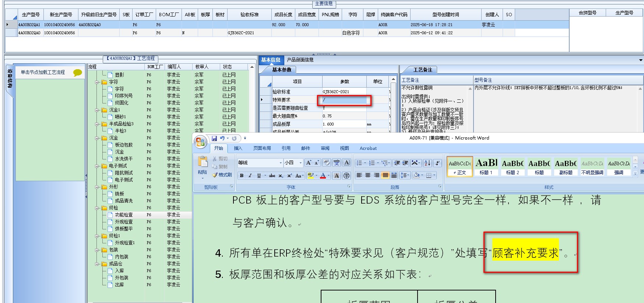The height and width of the screenshot is (303, 644).
Task: Click the yellow comment bubble icon
Action: click(x=77, y=73)
